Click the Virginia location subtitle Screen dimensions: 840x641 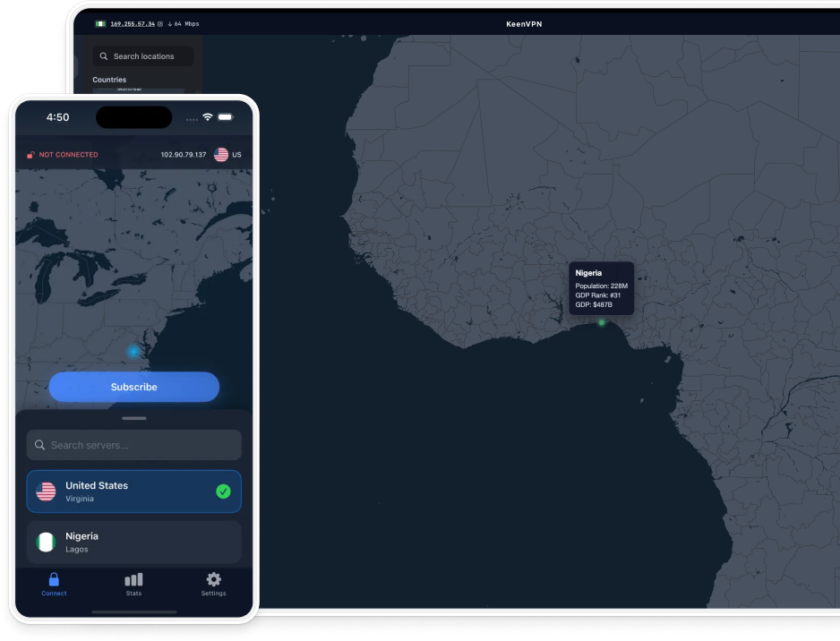[80, 499]
